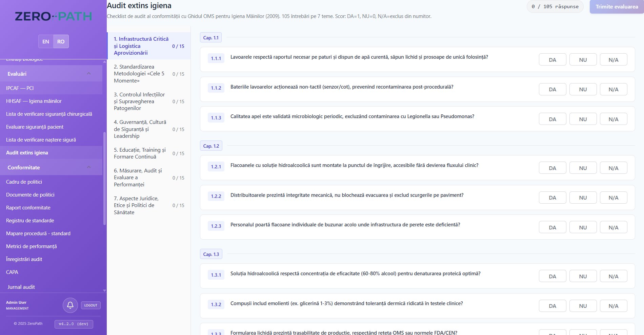Image resolution: width=644 pixels, height=335 pixels.
Task: Open chapter 2. Standardizarea Metodologiei
Action: (x=140, y=74)
